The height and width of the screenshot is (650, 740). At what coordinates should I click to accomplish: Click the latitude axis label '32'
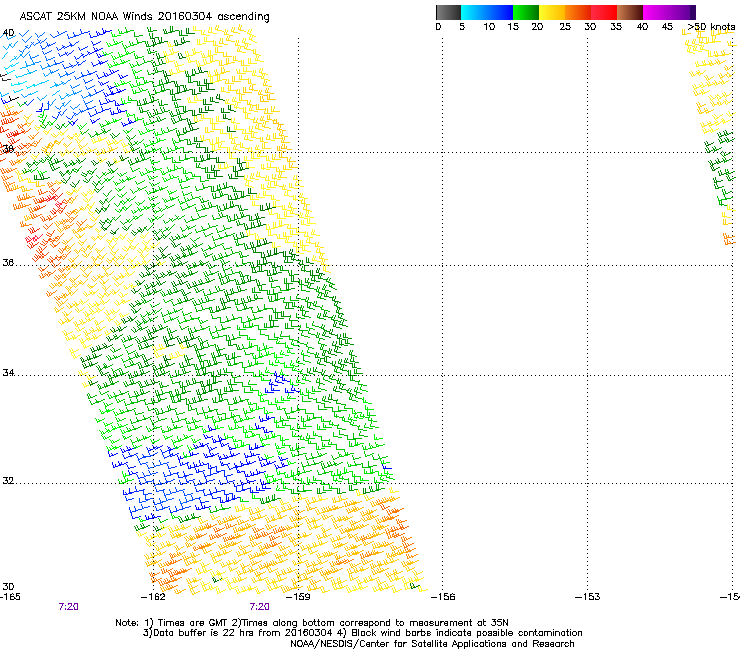click(x=8, y=481)
